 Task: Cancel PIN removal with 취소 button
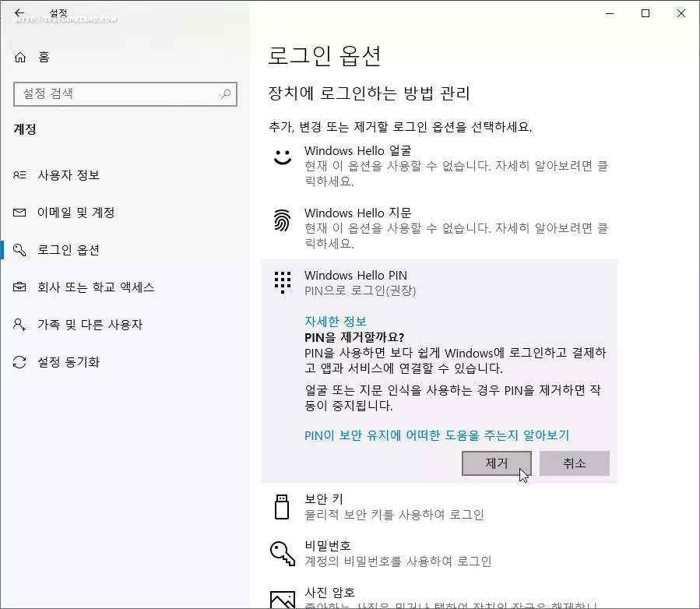(x=574, y=463)
